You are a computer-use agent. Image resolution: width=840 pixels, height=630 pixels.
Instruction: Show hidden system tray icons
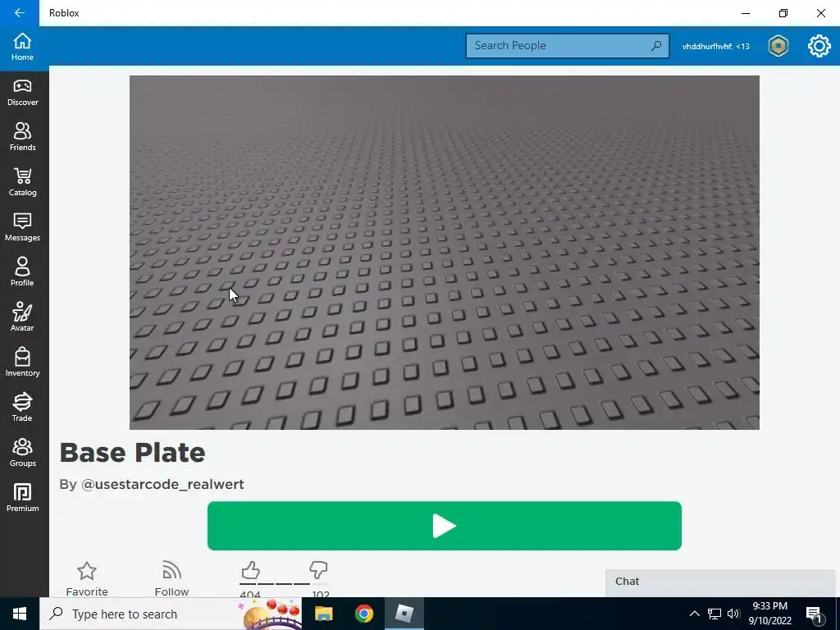[694, 614]
